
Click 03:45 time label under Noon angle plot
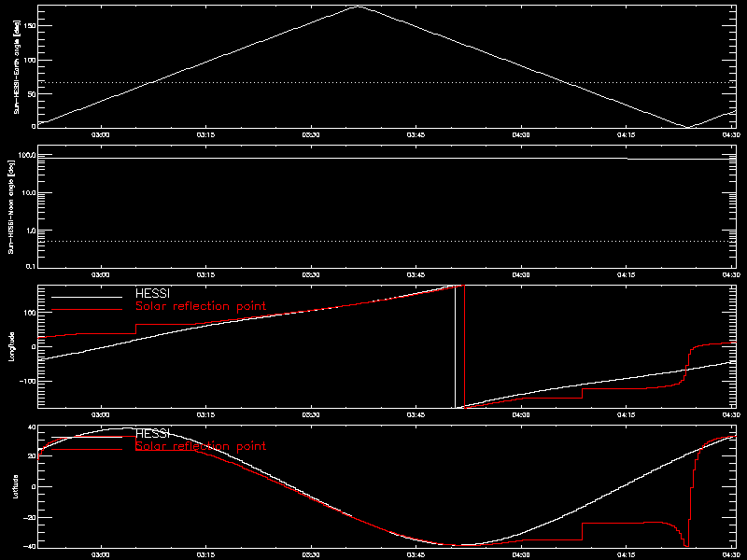click(x=416, y=274)
